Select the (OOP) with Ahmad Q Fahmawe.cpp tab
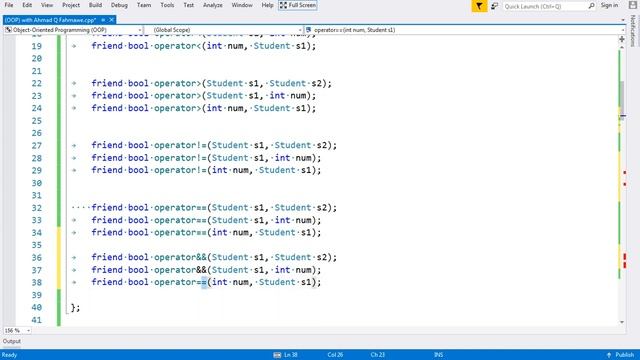The width and height of the screenshot is (640, 360). [50, 20]
